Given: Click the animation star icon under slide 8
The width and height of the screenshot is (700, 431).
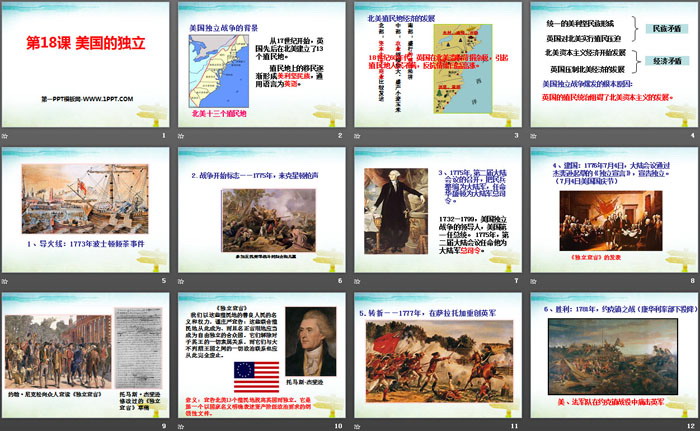Looking at the screenshot, I should [533, 281].
